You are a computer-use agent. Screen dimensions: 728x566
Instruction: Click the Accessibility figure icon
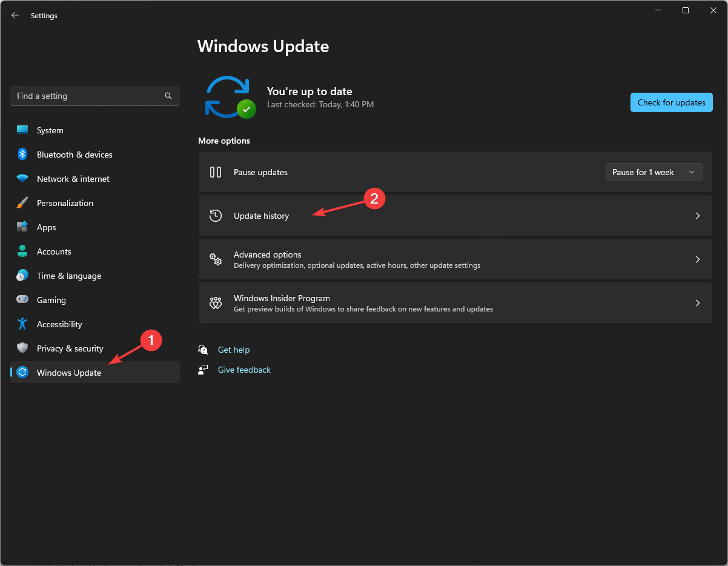(22, 324)
